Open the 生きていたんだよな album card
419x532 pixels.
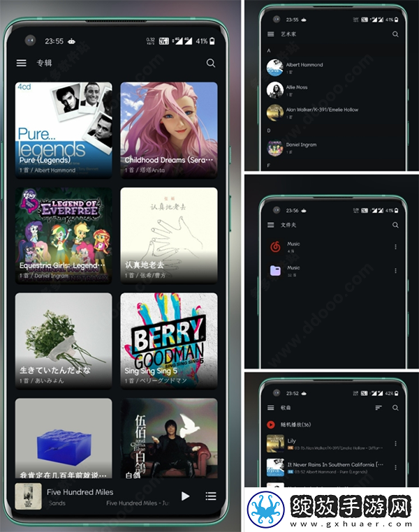pos(64,341)
